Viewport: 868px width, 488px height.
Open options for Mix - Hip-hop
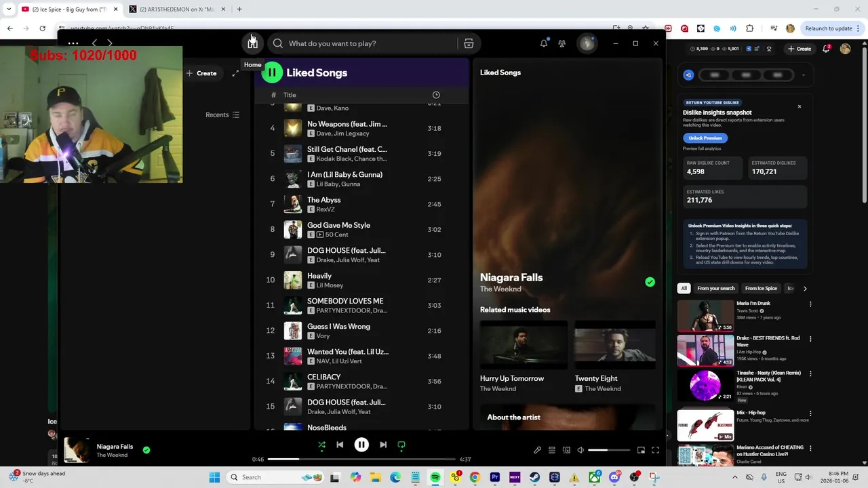[x=810, y=413]
